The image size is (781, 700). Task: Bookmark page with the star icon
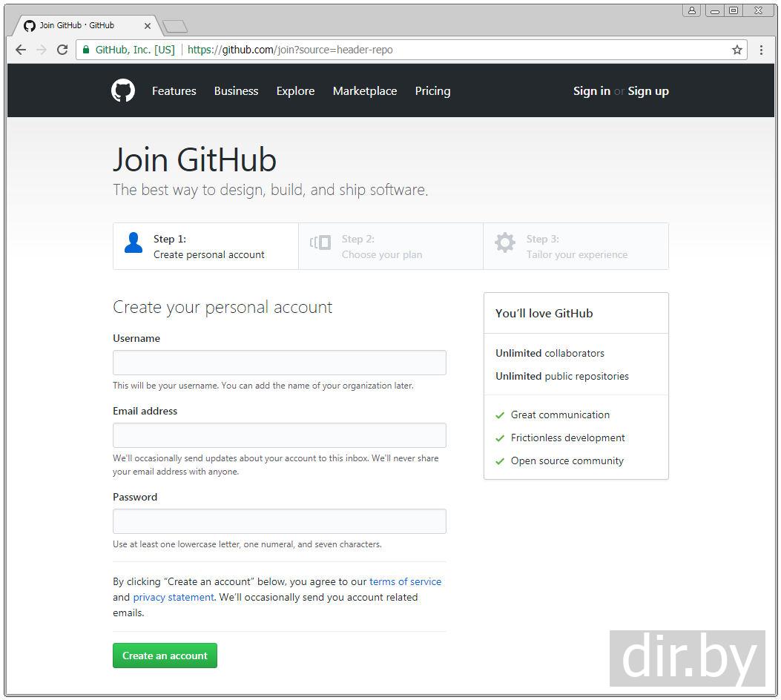736,50
